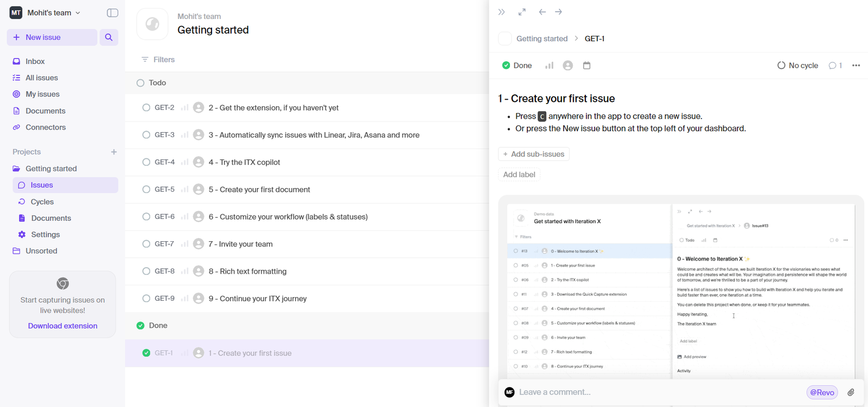This screenshot has height=407, width=868.
Task: Attach a file with paperclip icon
Action: 851,392
